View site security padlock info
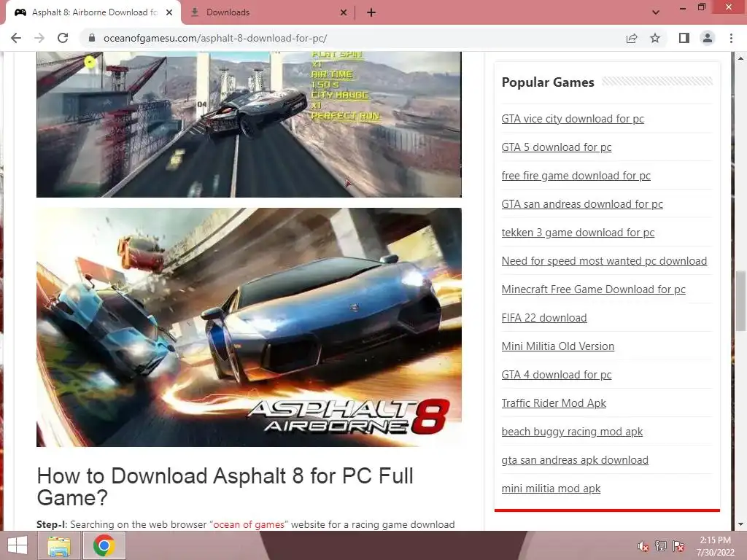 coord(92,38)
